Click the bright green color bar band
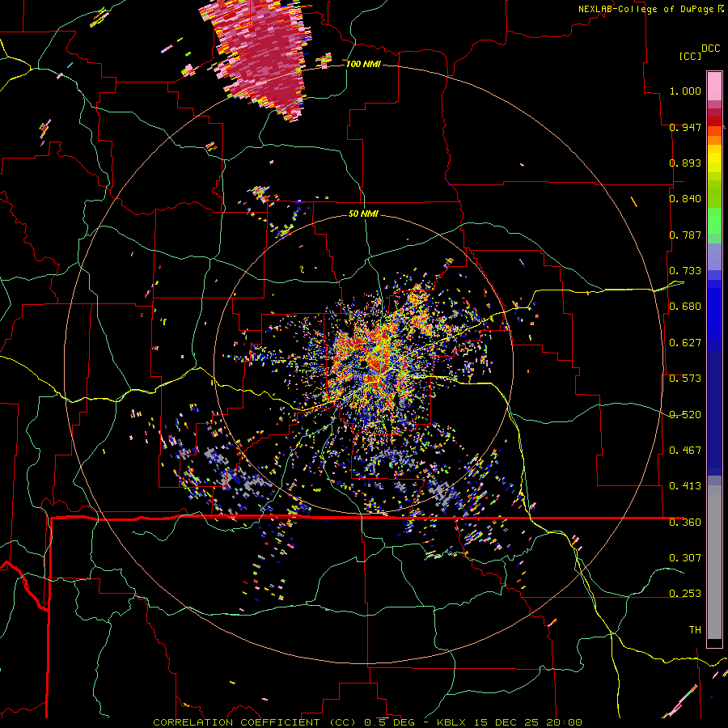 click(714, 221)
